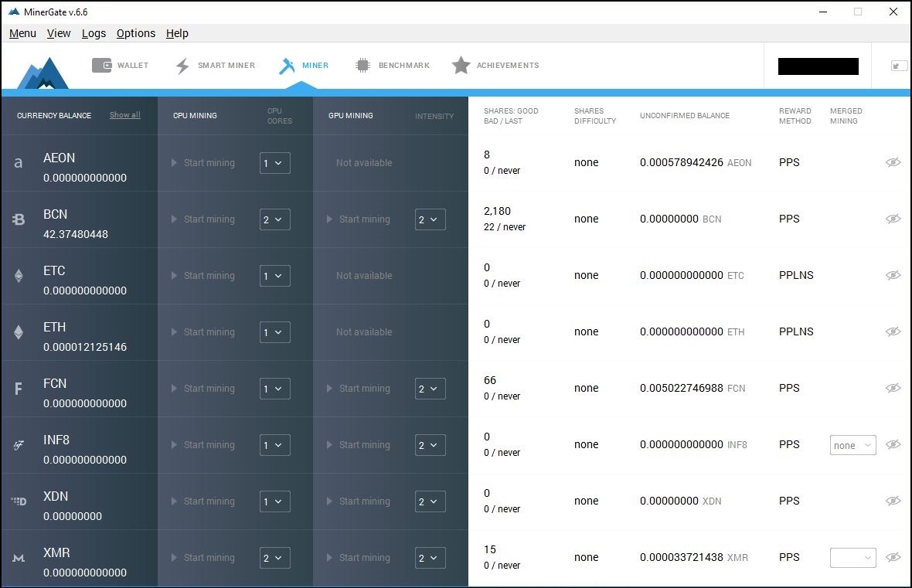Open AEON CPU cores dropdown
The height and width of the screenshot is (588, 912).
point(274,163)
